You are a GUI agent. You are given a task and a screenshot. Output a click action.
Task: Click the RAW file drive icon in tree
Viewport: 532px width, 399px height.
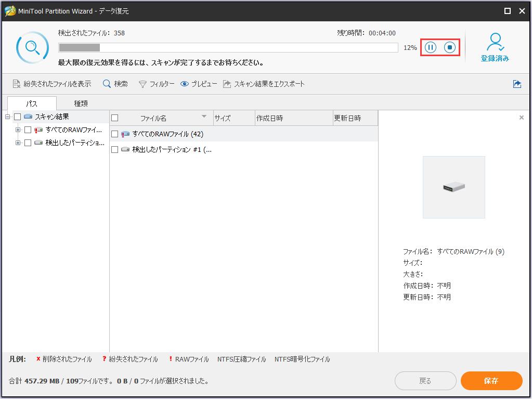[x=38, y=130]
